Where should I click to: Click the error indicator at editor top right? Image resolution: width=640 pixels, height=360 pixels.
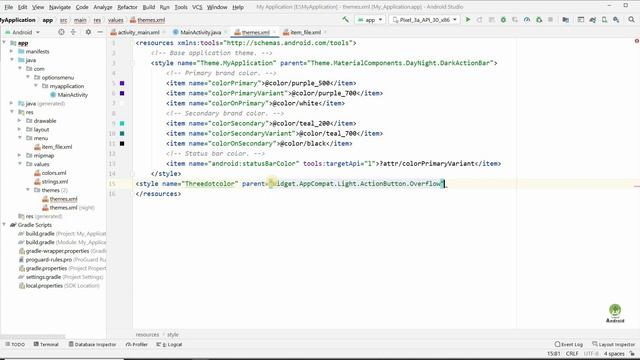636,41
